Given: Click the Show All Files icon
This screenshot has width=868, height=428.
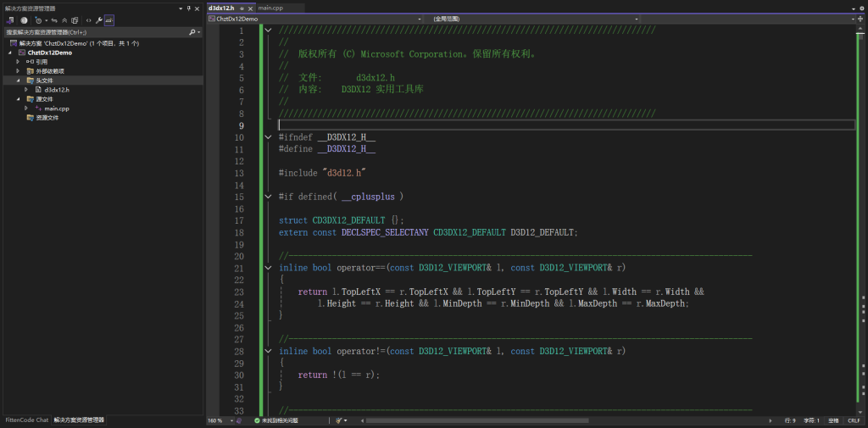Looking at the screenshot, I should 75,19.
